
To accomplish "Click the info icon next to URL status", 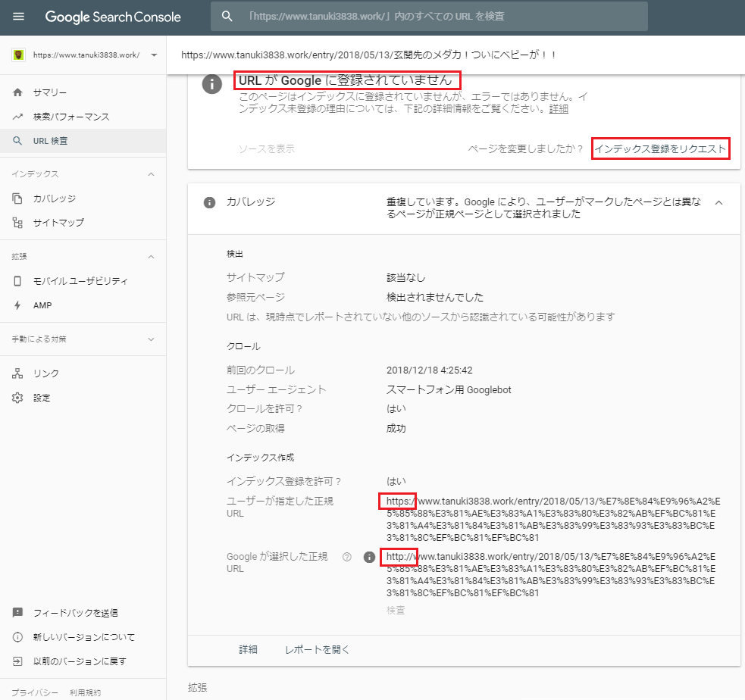I will 212,85.
